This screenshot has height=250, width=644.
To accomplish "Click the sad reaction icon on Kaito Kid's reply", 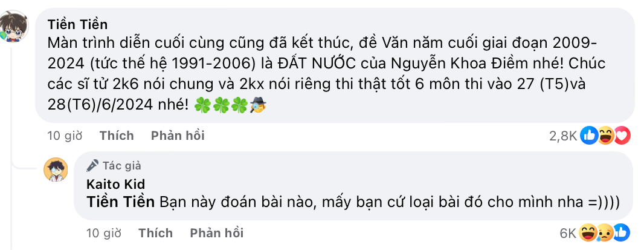I will pyautogui.click(x=605, y=233).
